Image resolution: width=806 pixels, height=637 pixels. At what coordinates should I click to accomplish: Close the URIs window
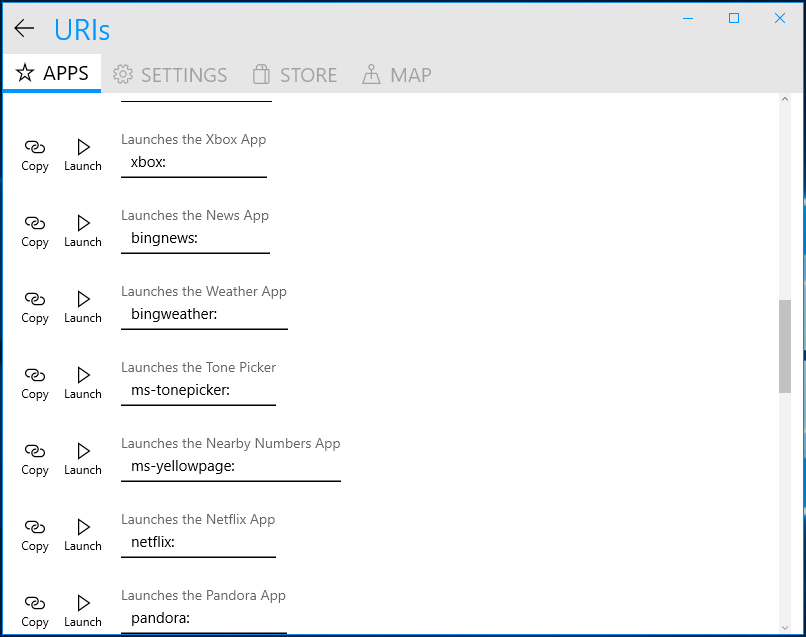point(780,19)
